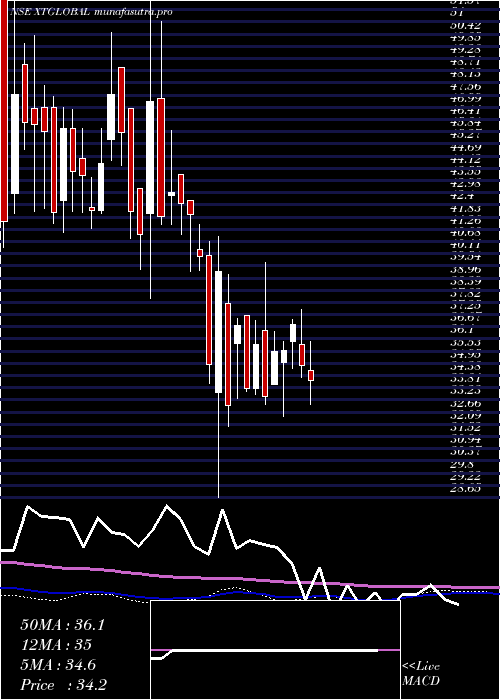
Task: Click the 38.96 price axis label
Action: tap(465, 269)
